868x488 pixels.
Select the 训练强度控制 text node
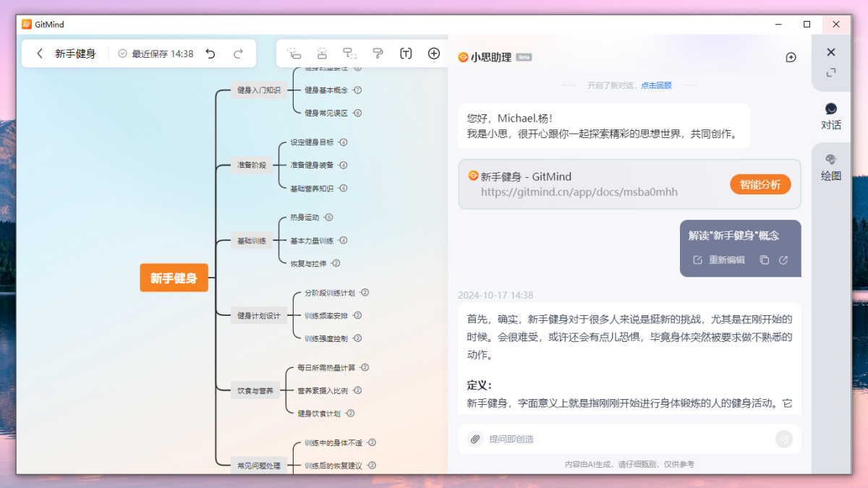point(326,338)
